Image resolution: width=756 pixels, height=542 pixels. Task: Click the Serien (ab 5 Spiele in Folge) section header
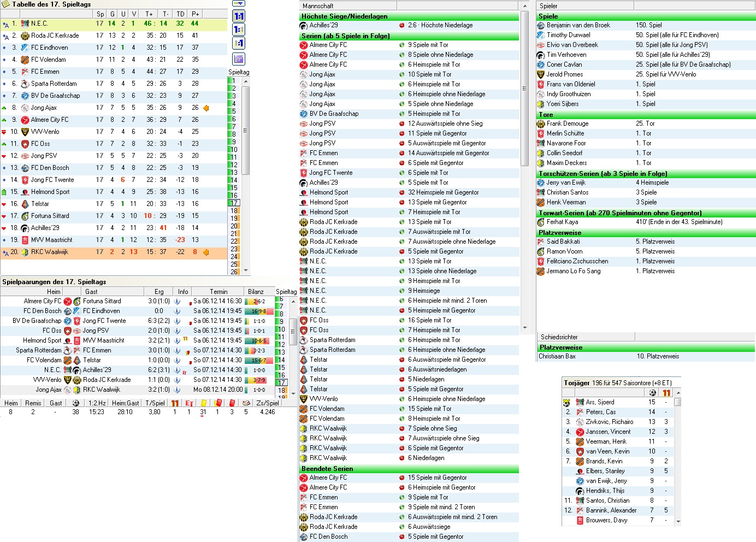(409, 36)
